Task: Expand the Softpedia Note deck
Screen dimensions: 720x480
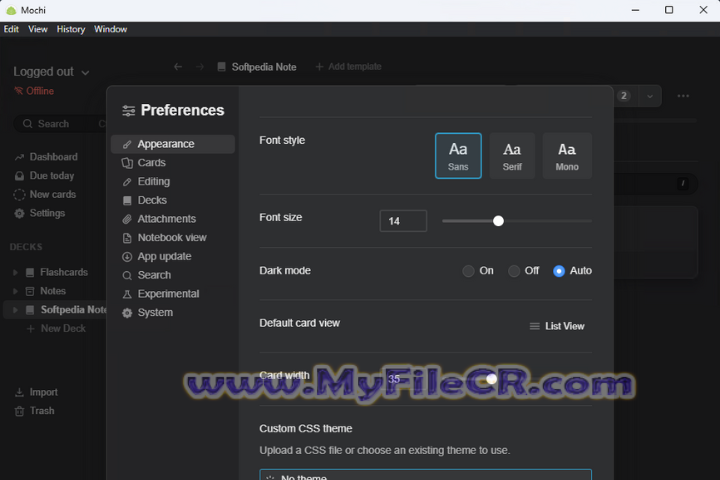Action: coord(15,310)
